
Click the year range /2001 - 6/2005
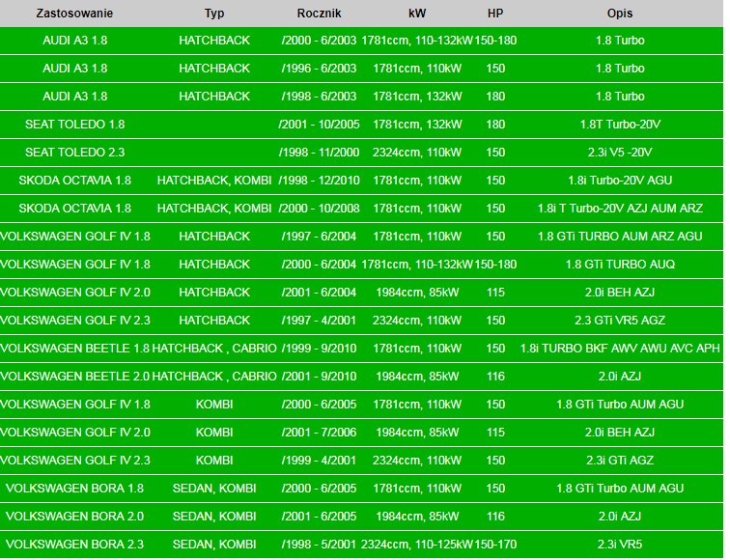319,516
